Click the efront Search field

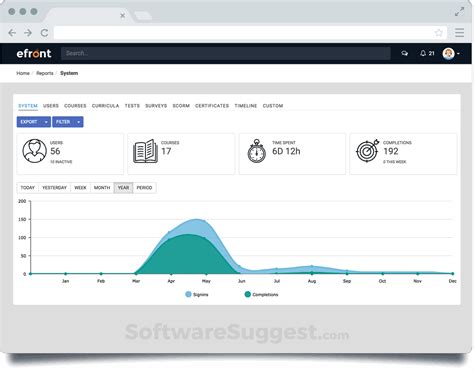click(x=226, y=53)
